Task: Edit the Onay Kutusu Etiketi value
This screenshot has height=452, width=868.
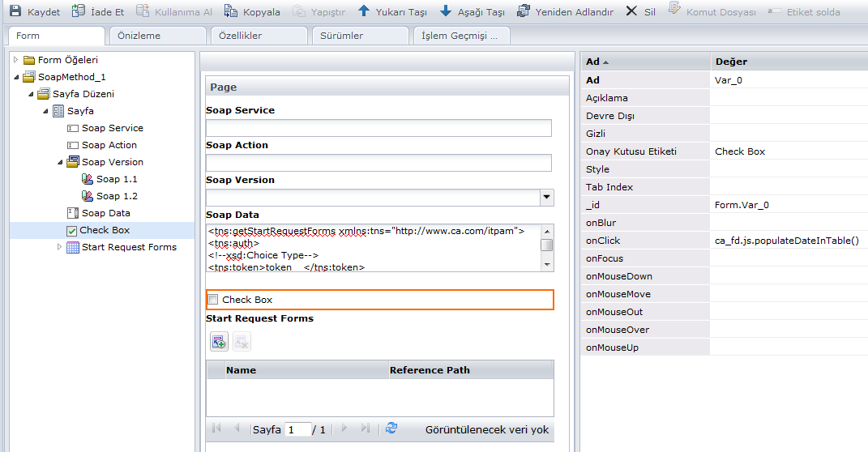Action: pyautogui.click(x=789, y=151)
